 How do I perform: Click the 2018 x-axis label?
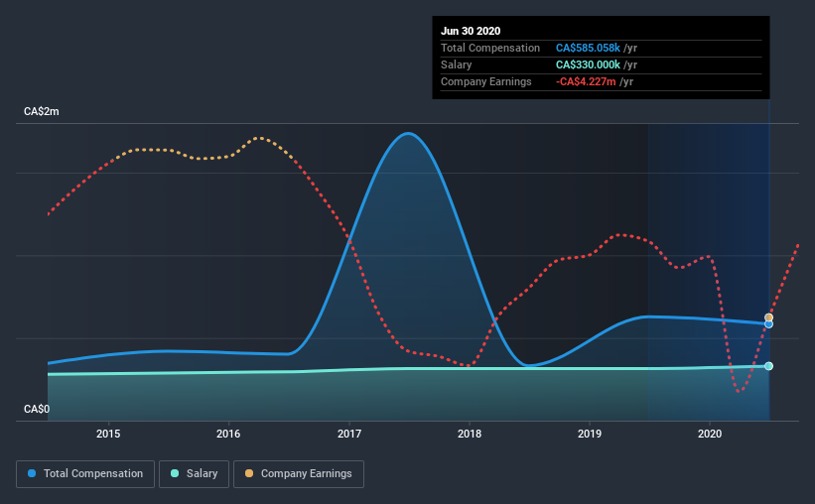tap(470, 434)
